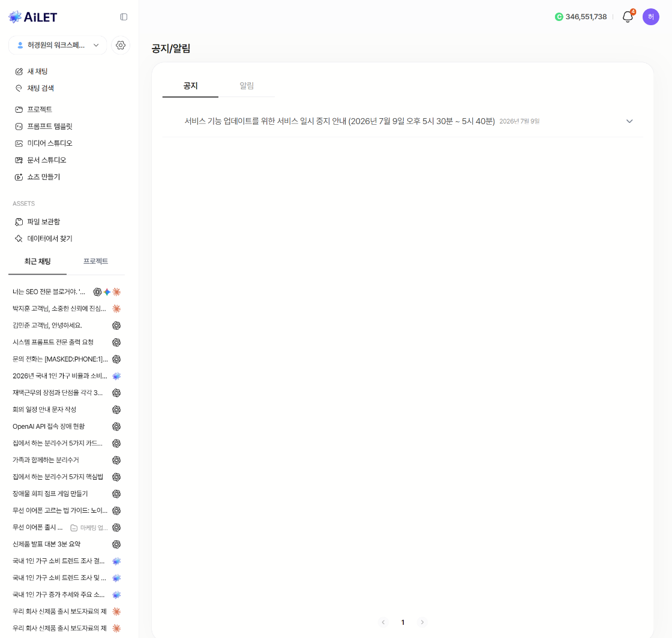672x638 pixels.
Task: Open chat 문의 전화는 [MASKED:PHONE:1]
Action: pyautogui.click(x=60, y=359)
